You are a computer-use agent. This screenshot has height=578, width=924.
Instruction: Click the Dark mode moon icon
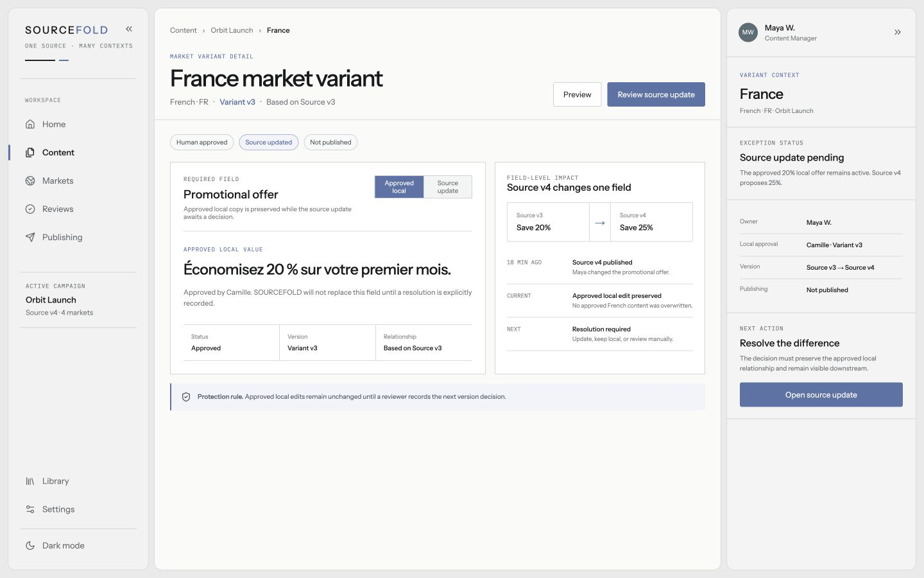coord(30,545)
